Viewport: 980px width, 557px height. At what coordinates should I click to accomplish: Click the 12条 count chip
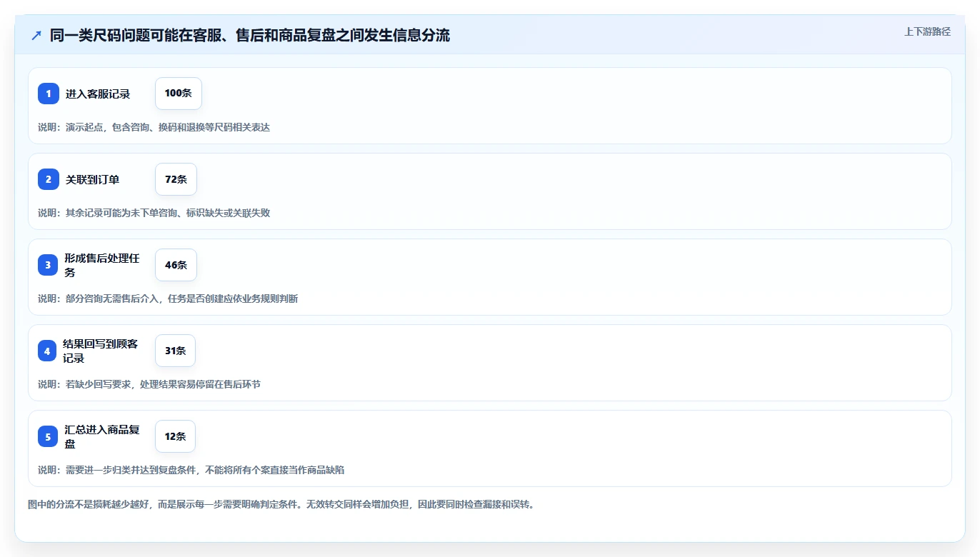(175, 436)
